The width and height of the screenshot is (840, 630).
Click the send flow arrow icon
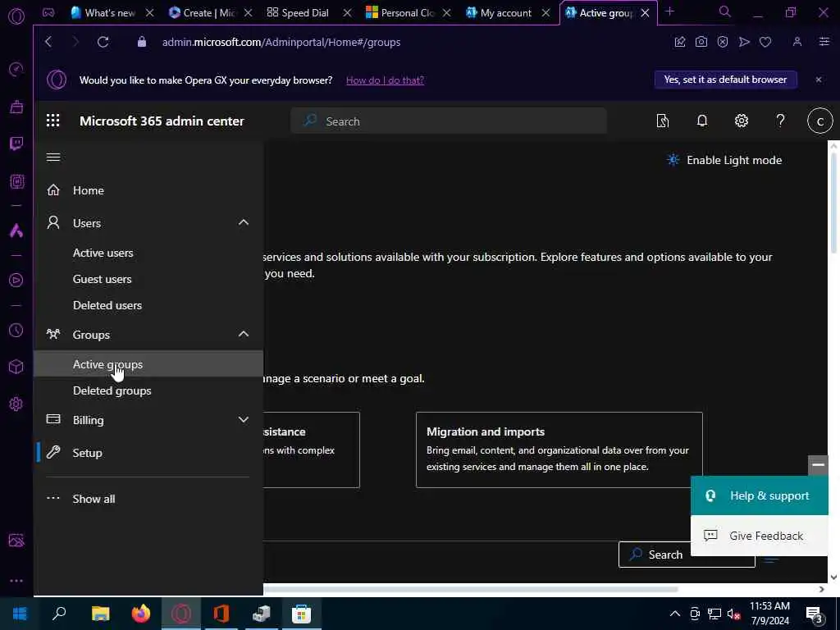tap(744, 42)
